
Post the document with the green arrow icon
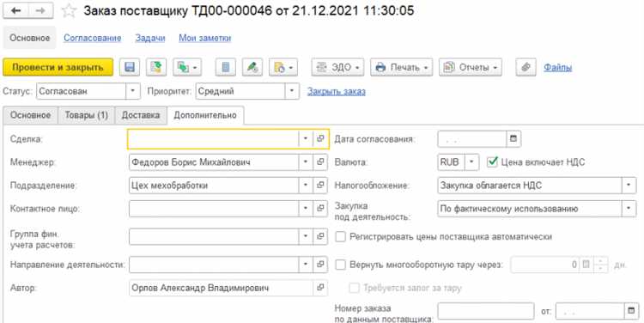tap(156, 67)
